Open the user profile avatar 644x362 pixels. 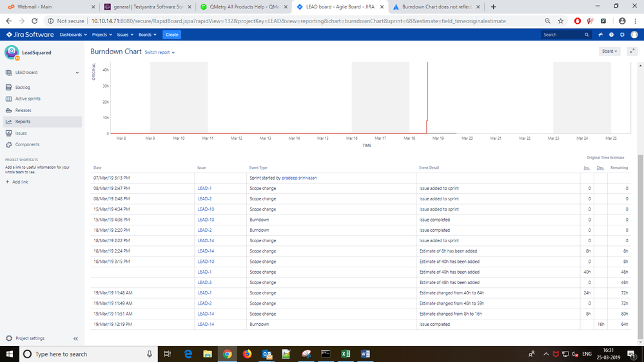click(x=634, y=35)
